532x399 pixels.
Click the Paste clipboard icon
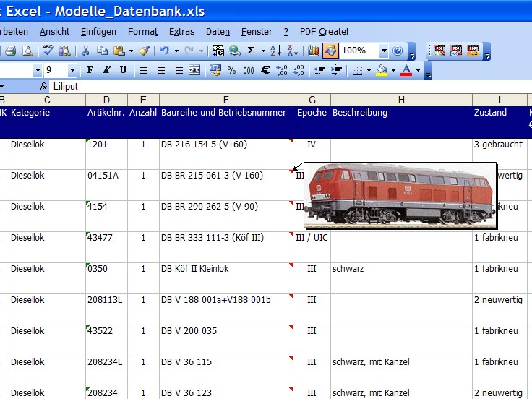(x=119, y=51)
